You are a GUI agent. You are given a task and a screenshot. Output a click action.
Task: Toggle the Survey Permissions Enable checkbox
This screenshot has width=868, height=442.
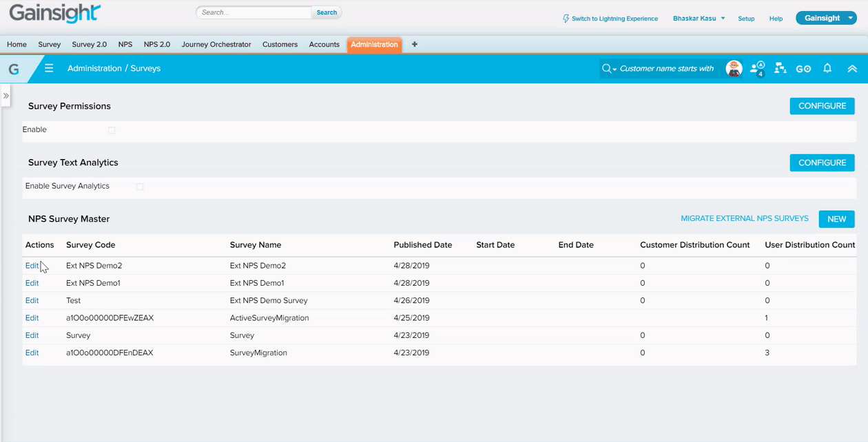[x=112, y=130]
